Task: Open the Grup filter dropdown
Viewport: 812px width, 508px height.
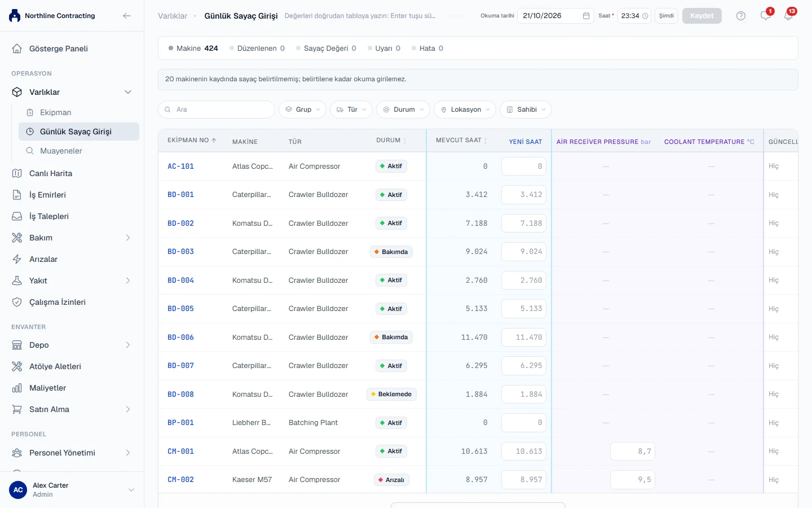Action: [x=302, y=110]
